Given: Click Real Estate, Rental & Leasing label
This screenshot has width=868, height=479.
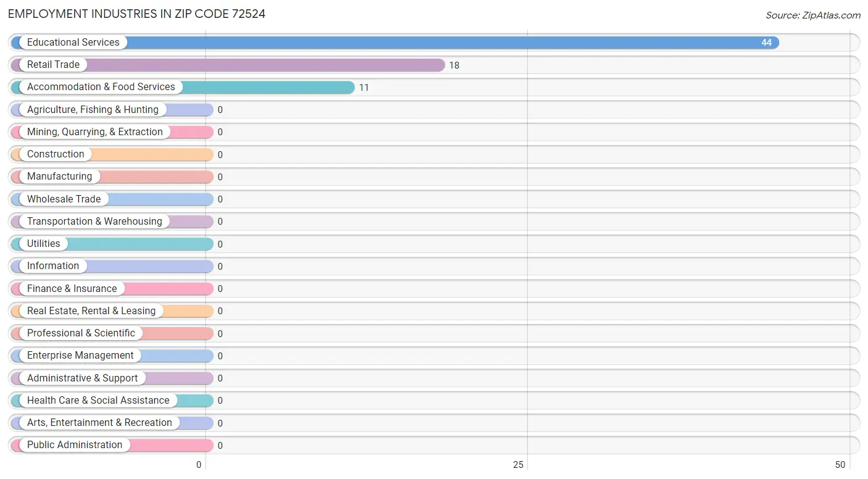Looking at the screenshot, I should (x=91, y=311).
